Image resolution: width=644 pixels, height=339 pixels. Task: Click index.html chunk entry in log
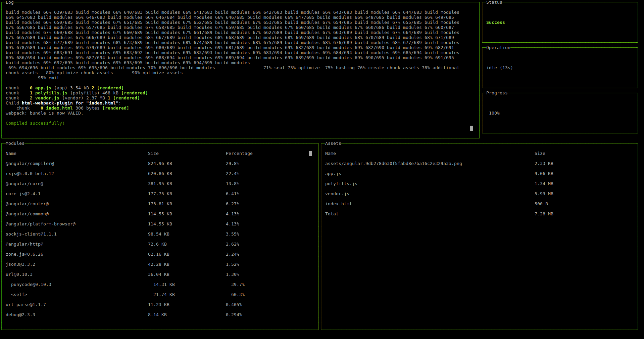73,108
